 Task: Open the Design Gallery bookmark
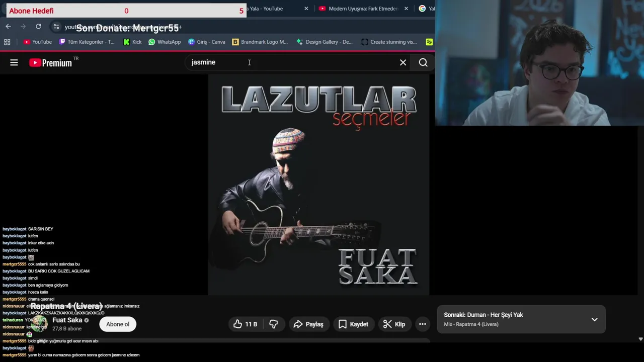coord(325,42)
